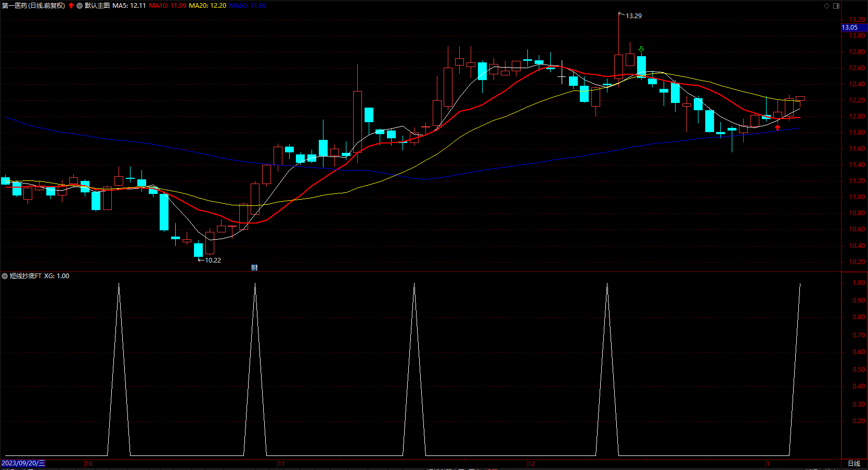Click the 短线抄底FT indicator name

pos(25,276)
